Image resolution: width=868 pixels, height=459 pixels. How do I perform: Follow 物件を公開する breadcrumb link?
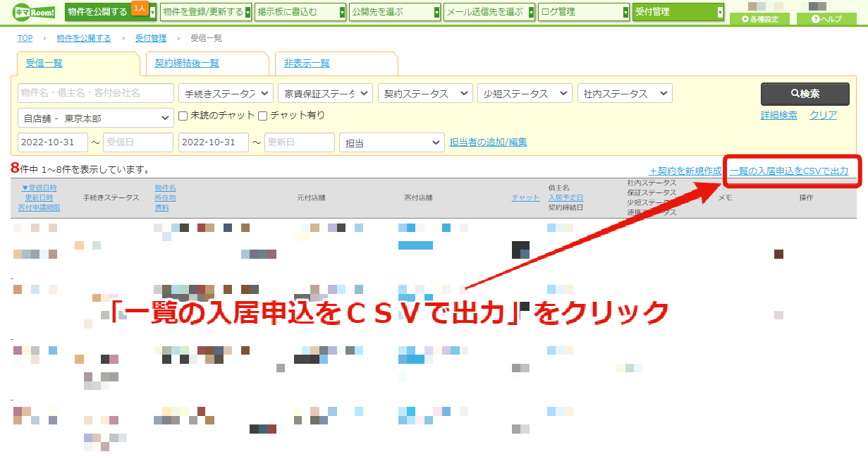[84, 38]
